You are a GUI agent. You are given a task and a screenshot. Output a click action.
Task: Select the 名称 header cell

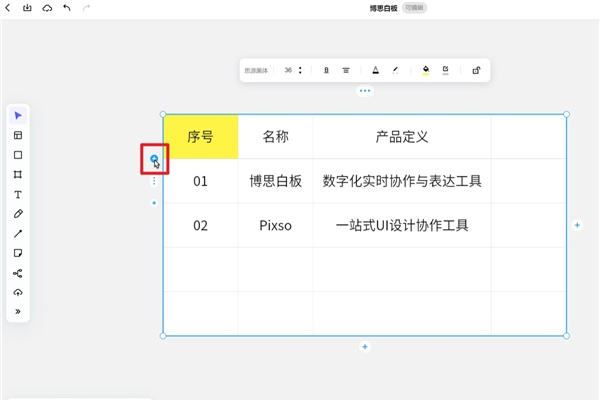[x=276, y=137]
